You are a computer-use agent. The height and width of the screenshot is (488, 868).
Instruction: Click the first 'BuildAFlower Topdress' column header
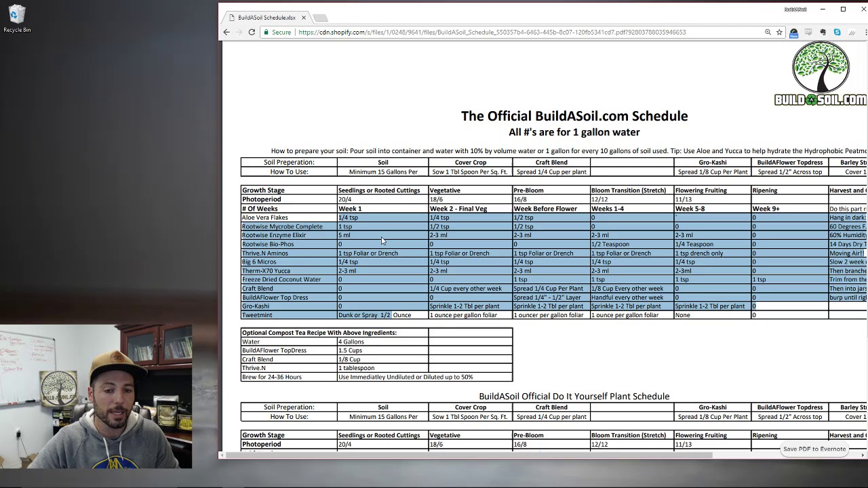tap(790, 163)
